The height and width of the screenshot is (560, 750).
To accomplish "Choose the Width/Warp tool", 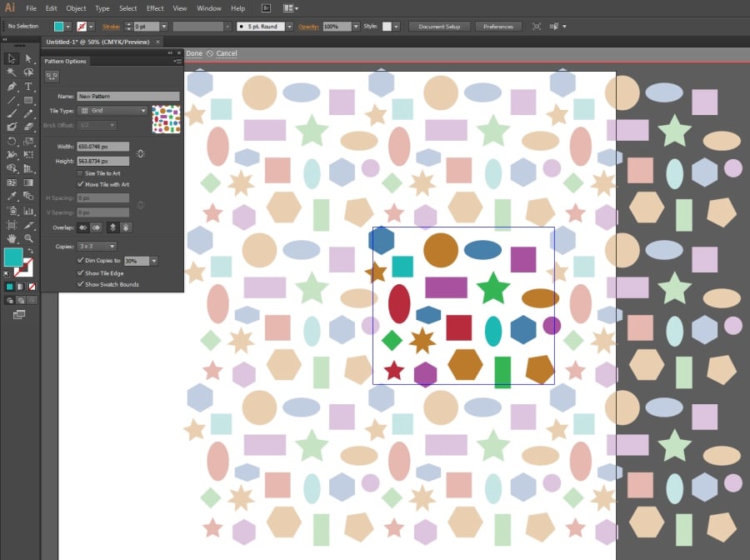I will [12, 154].
